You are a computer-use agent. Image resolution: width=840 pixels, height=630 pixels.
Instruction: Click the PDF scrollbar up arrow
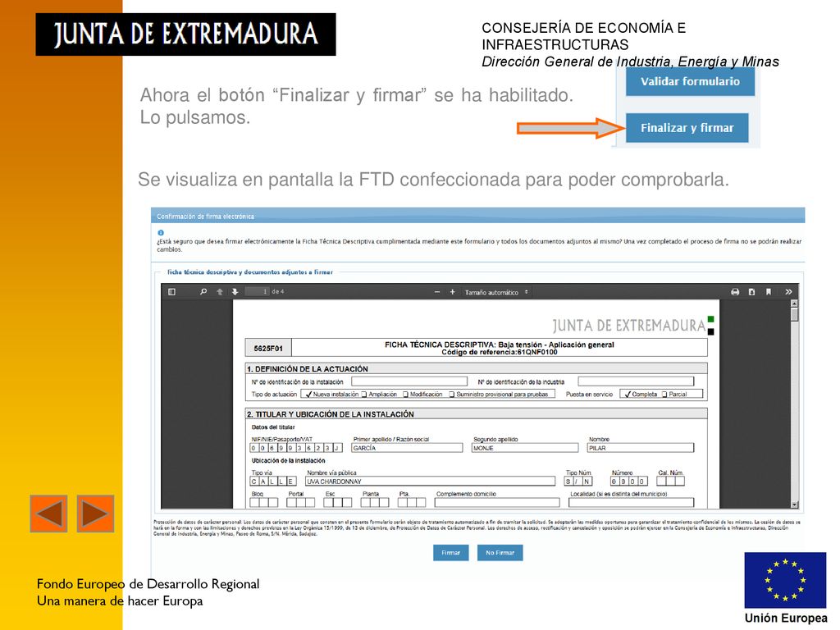tap(794, 304)
